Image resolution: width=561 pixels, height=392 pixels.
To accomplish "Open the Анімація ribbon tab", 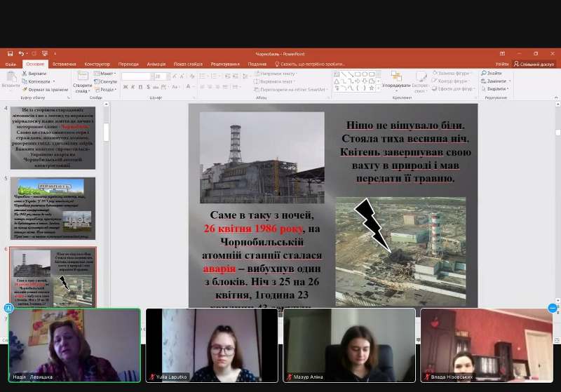I will coord(158,64).
